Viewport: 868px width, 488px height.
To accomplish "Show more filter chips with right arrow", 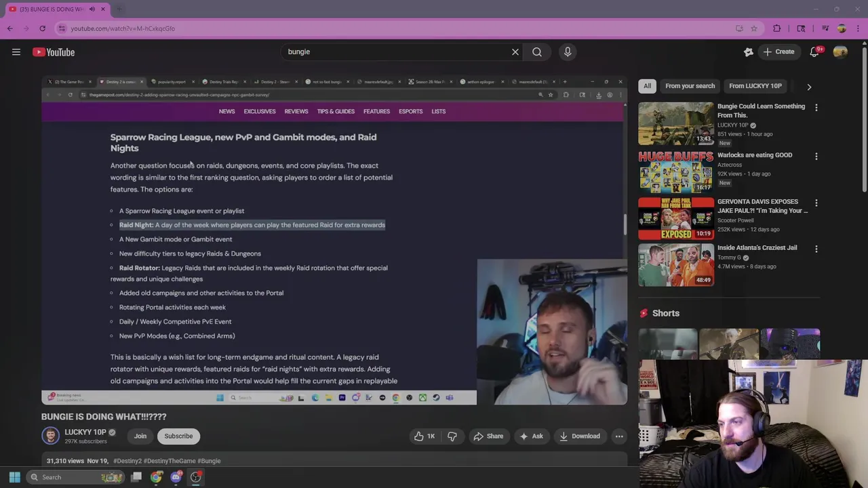I will 808,87.
